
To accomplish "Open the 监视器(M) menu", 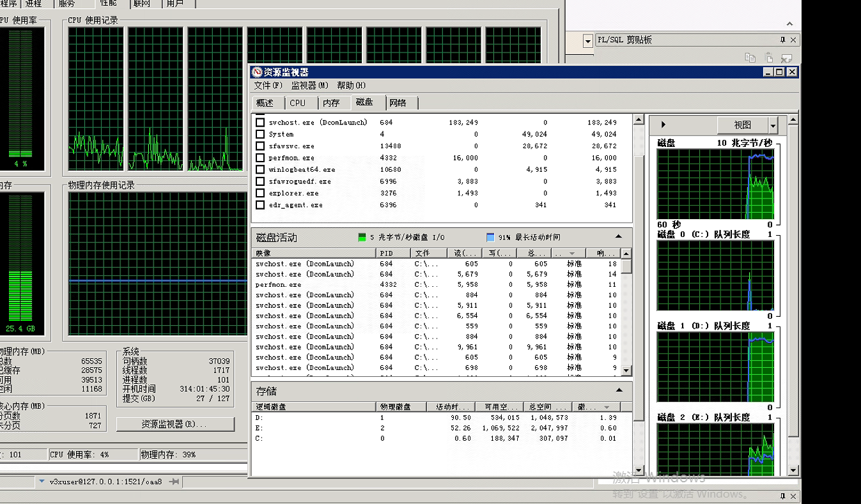I will tap(309, 86).
